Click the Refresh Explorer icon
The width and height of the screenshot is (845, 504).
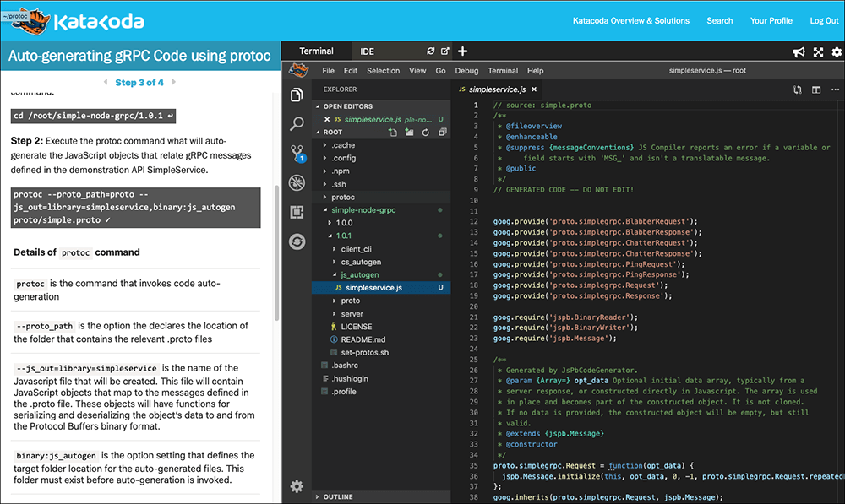(426, 132)
